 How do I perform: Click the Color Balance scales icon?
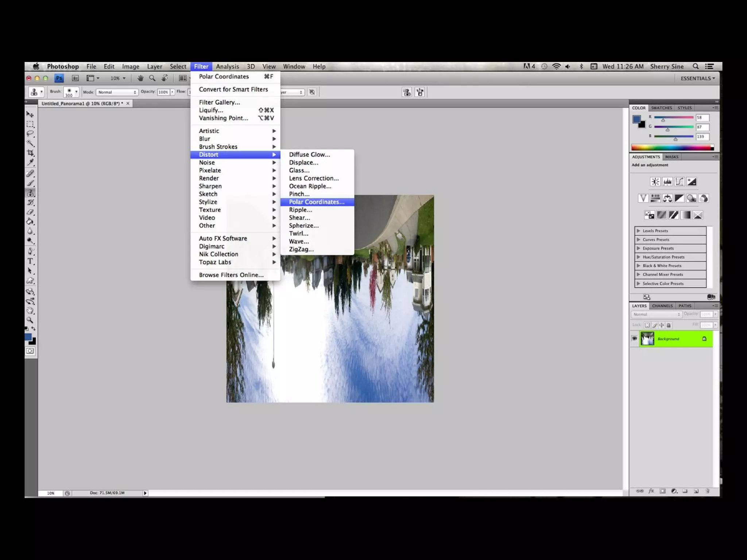(x=667, y=198)
